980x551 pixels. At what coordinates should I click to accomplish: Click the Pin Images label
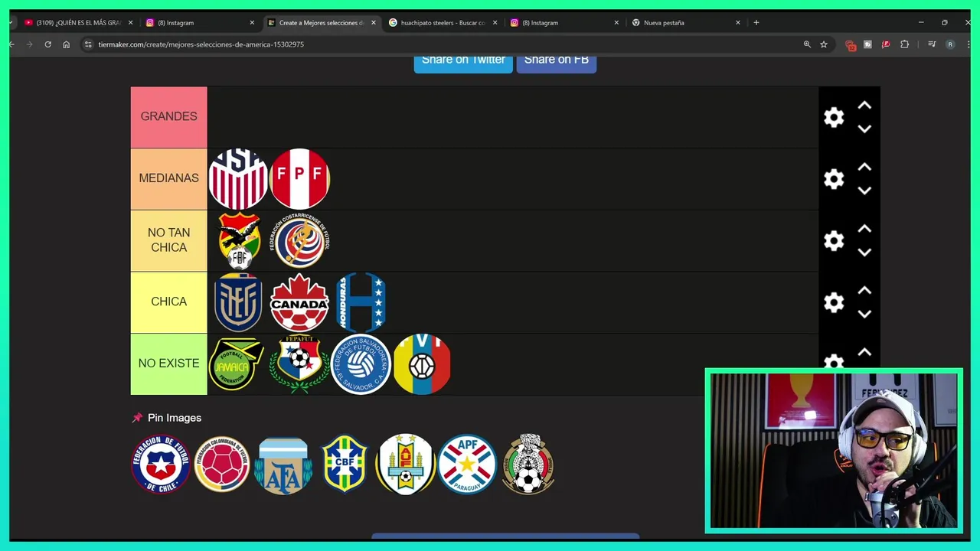point(175,418)
